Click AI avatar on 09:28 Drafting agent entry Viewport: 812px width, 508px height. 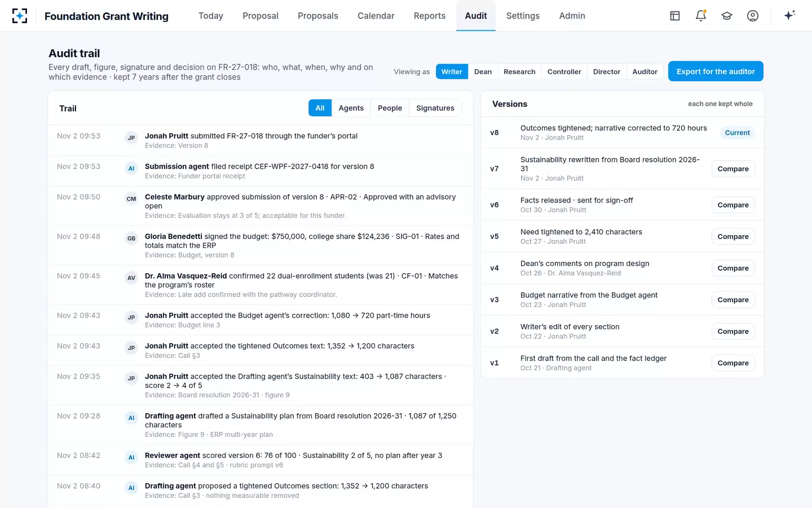point(131,418)
